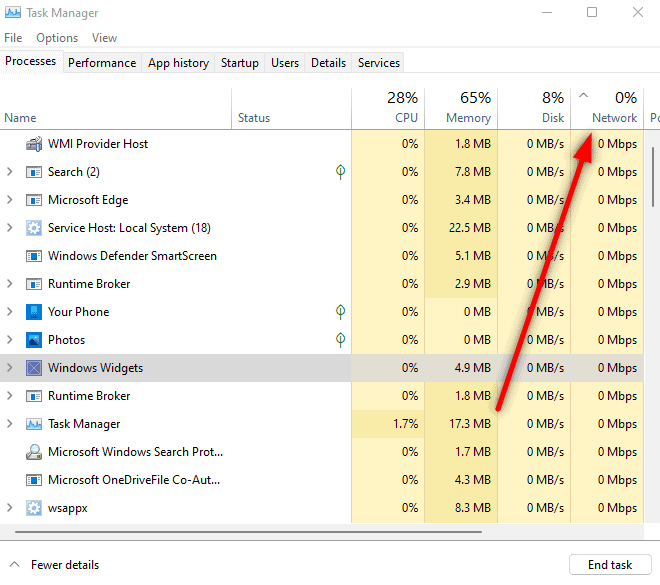Click the green leaf status icon for Search
The height and width of the screenshot is (585, 660).
[x=341, y=172]
